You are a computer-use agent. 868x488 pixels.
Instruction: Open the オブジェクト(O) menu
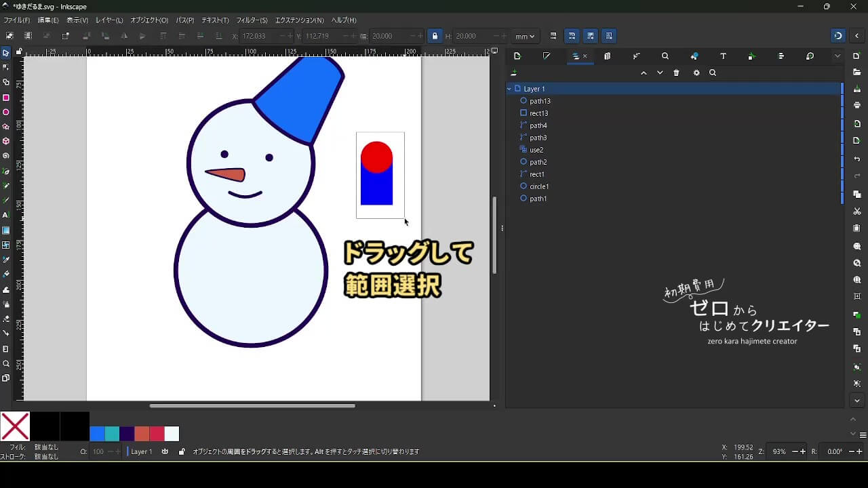(x=149, y=20)
